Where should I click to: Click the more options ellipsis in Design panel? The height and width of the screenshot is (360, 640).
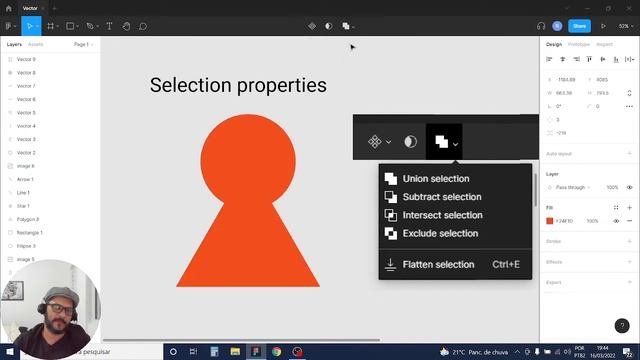point(629,106)
